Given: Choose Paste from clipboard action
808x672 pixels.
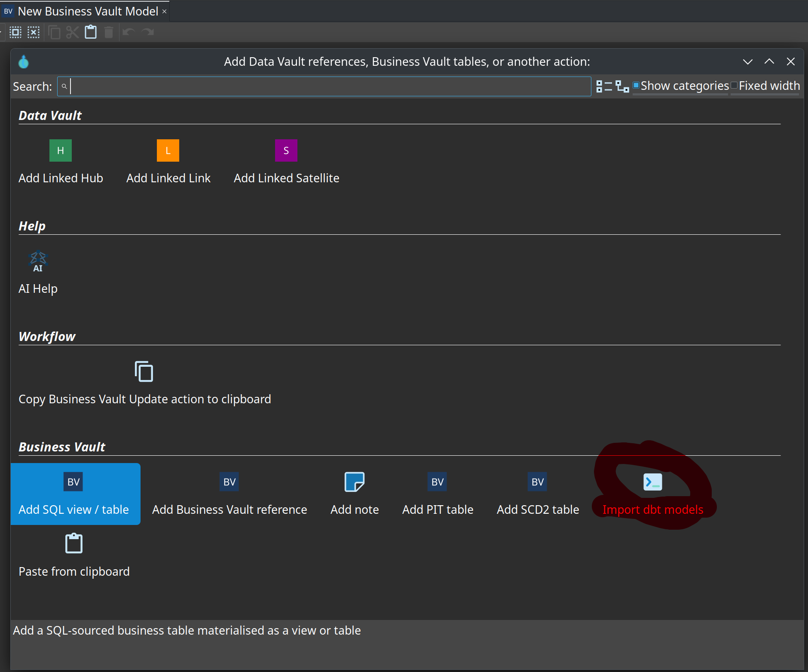Looking at the screenshot, I should [x=74, y=555].
